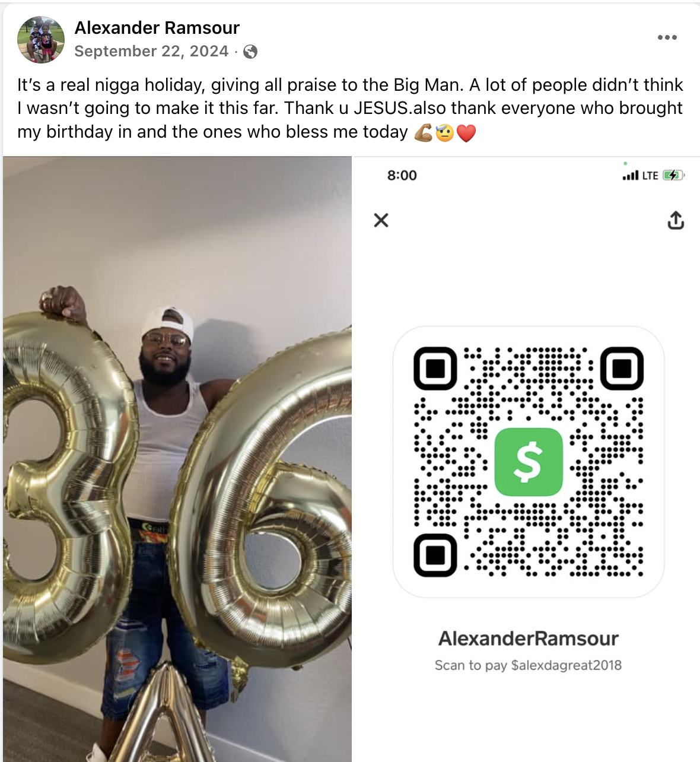700x762 pixels.
Task: Click the Alexander Ramsour name link
Action: pyautogui.click(x=157, y=27)
